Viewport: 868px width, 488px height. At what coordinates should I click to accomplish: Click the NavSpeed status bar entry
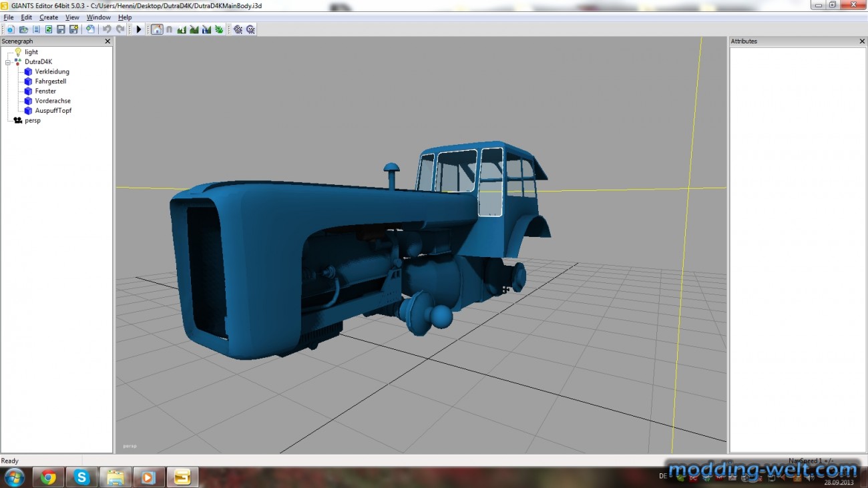(x=811, y=461)
